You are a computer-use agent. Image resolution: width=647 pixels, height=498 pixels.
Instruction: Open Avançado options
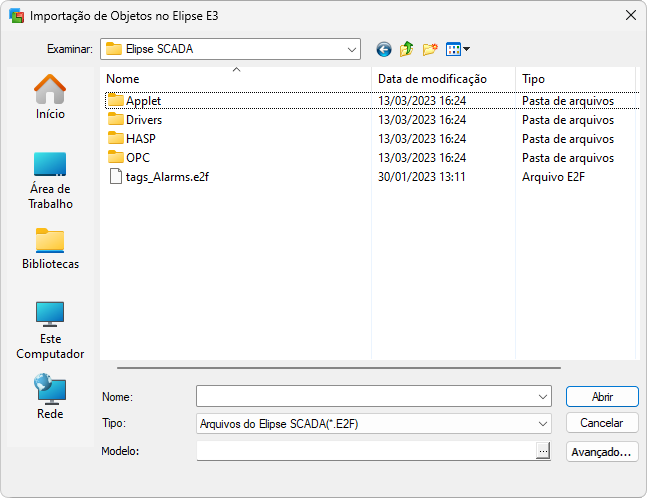[x=602, y=452]
